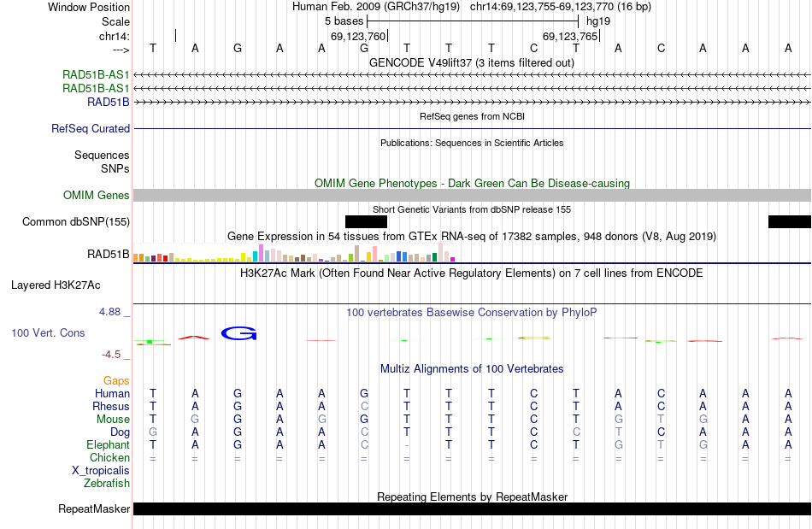Click the RepeatMasker track label

(94, 508)
